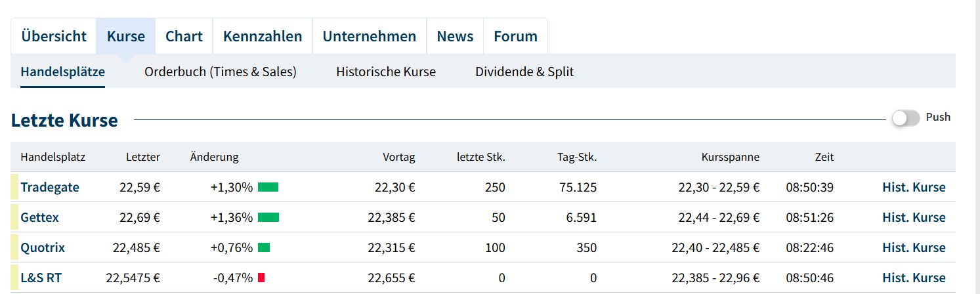Open the Kennzahlen tab
Image resolution: width=980 pixels, height=294 pixels.
[x=263, y=37]
